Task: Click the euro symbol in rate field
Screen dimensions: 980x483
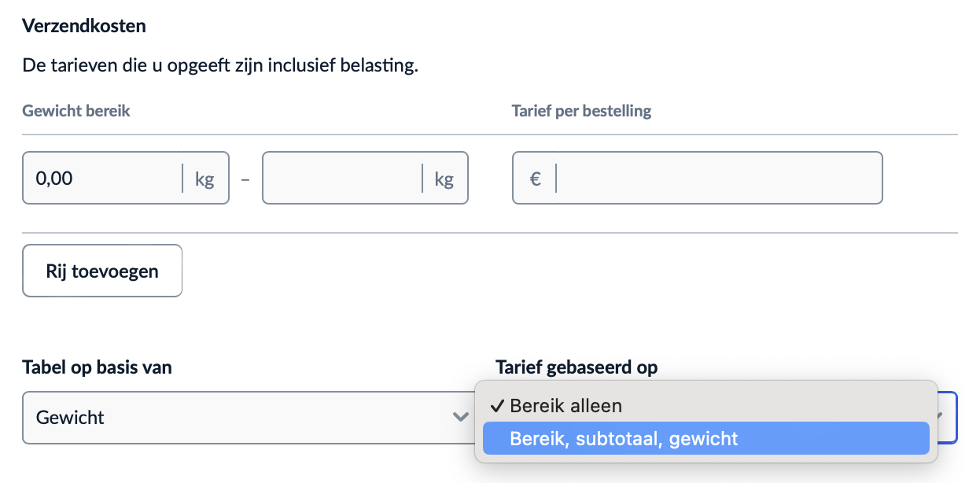Action: tap(535, 179)
